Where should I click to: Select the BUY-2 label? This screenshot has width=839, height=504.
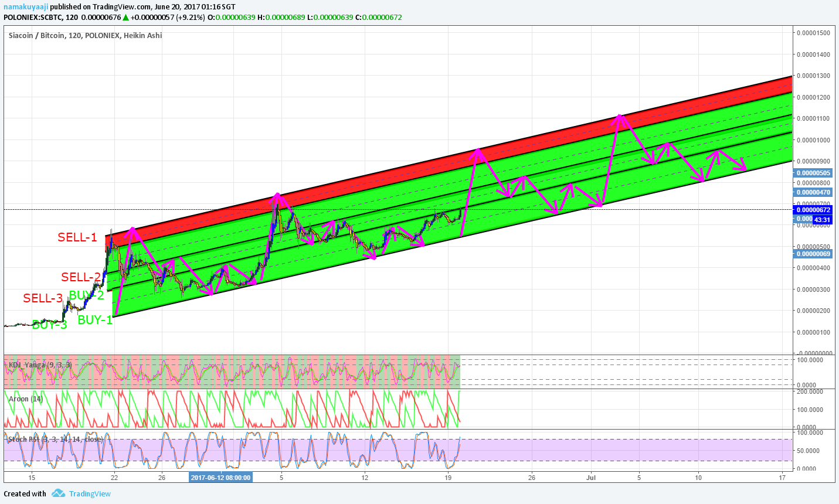pos(86,295)
